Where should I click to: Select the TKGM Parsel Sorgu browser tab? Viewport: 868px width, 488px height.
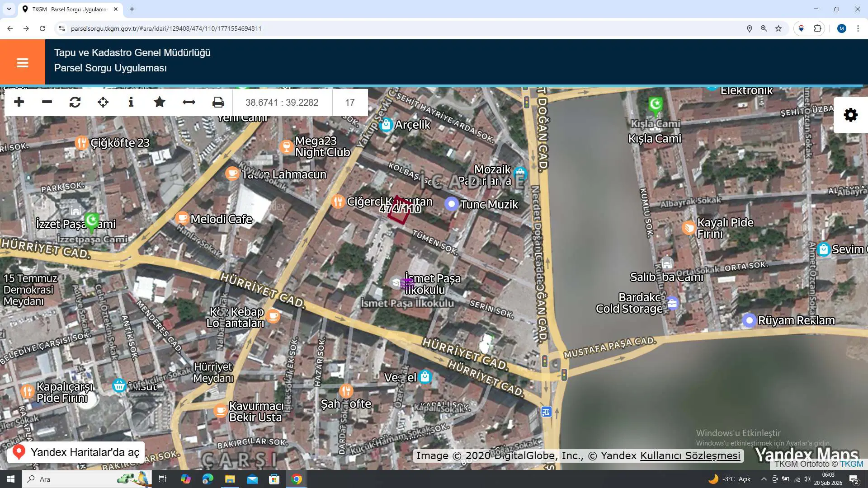click(x=70, y=9)
